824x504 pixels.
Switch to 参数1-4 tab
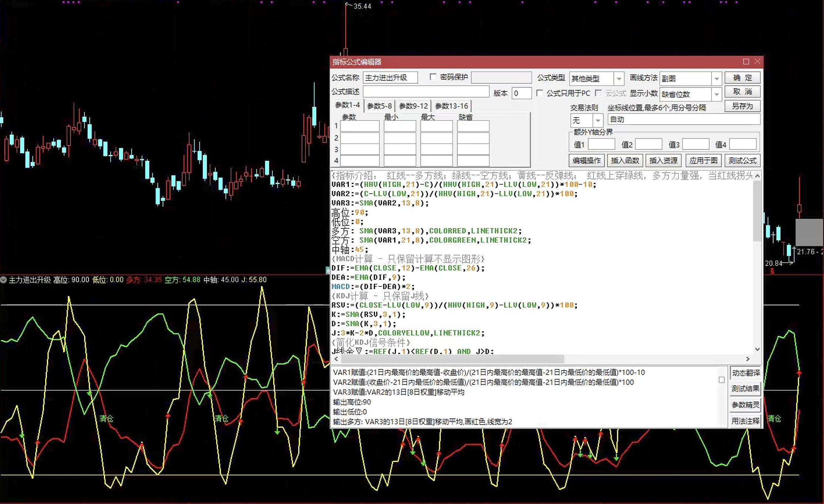click(347, 105)
